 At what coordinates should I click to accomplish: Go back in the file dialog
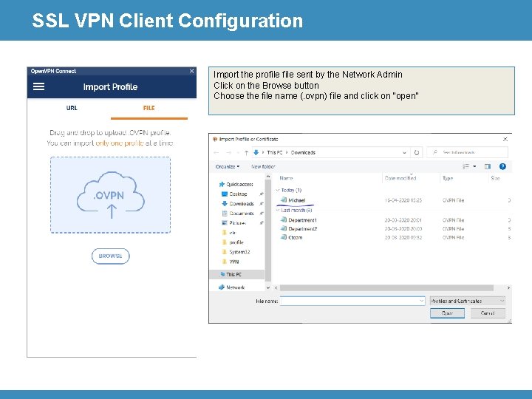tap(216, 153)
